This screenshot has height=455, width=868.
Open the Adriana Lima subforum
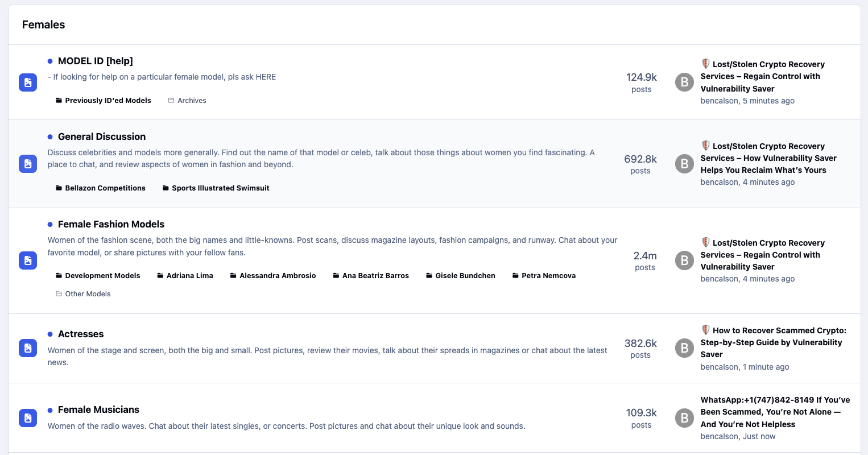[189, 276]
